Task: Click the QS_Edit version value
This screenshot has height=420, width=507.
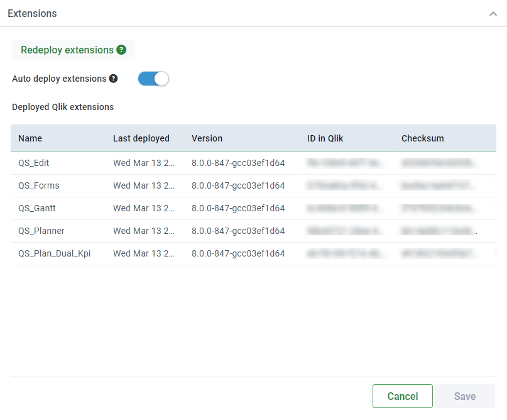Action: click(238, 163)
